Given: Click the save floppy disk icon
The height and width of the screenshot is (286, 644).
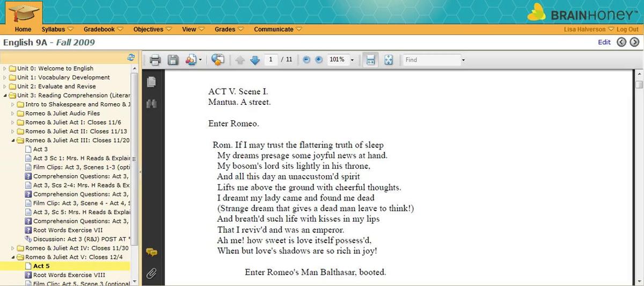Looking at the screenshot, I should click(x=173, y=60).
